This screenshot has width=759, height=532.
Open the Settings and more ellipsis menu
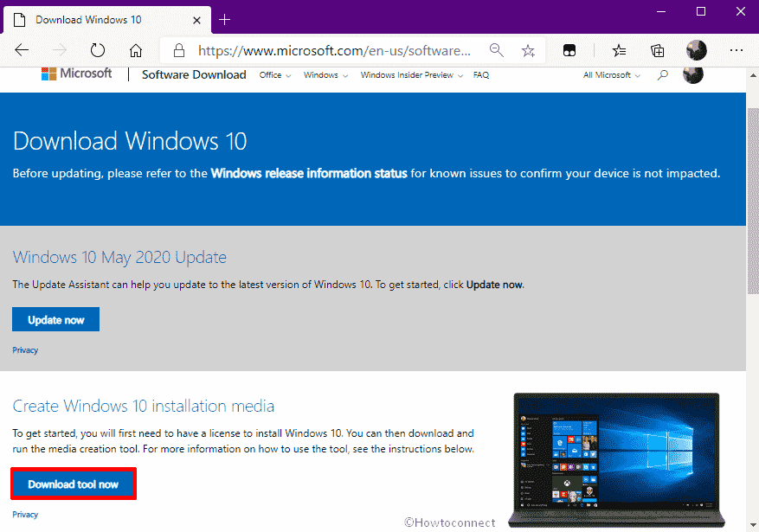[x=736, y=50]
